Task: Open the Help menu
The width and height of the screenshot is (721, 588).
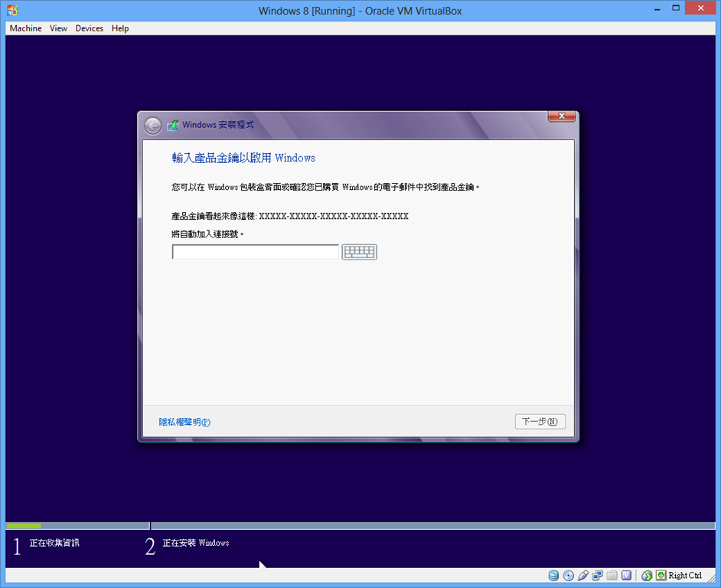Action: [120, 28]
